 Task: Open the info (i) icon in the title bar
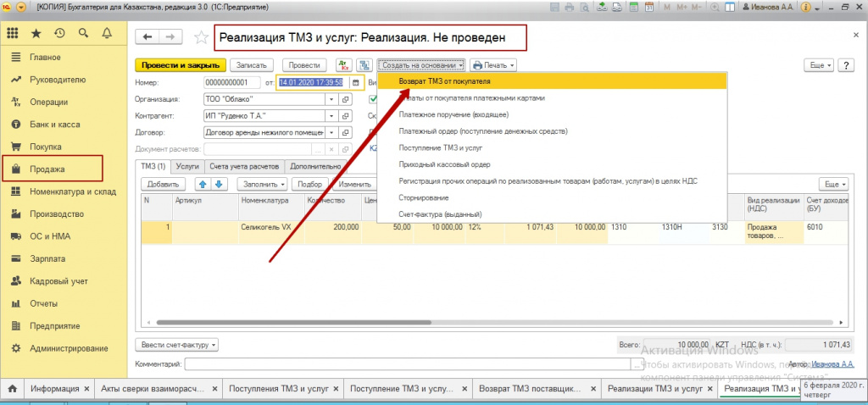[806, 8]
